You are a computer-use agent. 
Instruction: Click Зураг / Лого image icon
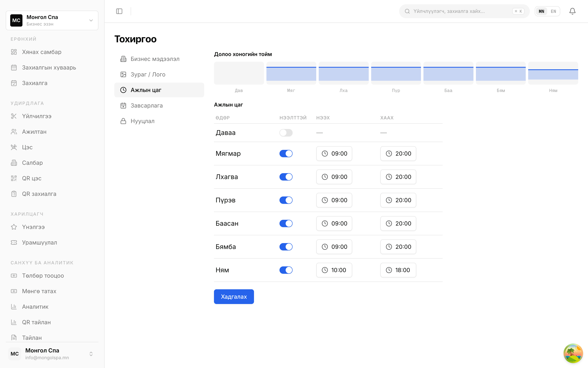click(123, 74)
